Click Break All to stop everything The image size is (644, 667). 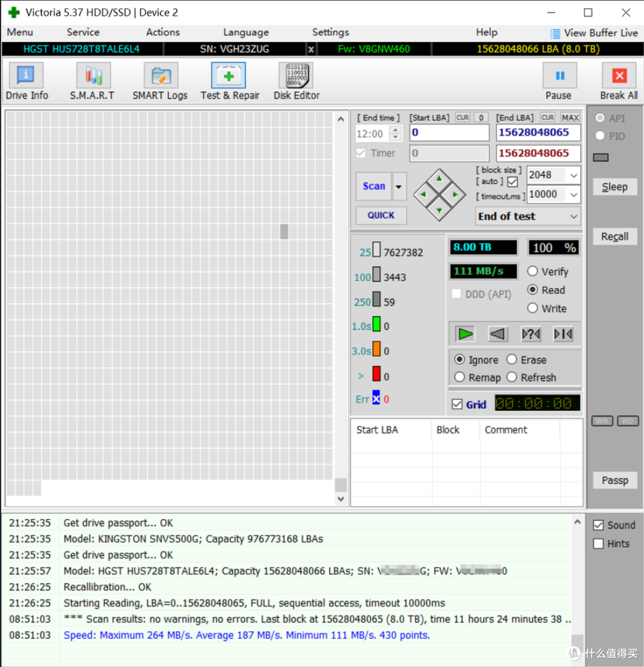618,81
